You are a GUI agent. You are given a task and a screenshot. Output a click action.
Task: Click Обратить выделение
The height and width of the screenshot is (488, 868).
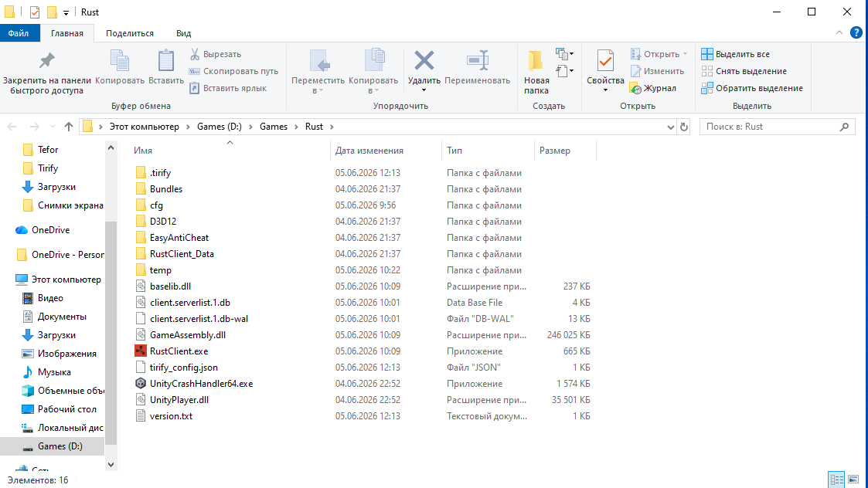pos(752,88)
